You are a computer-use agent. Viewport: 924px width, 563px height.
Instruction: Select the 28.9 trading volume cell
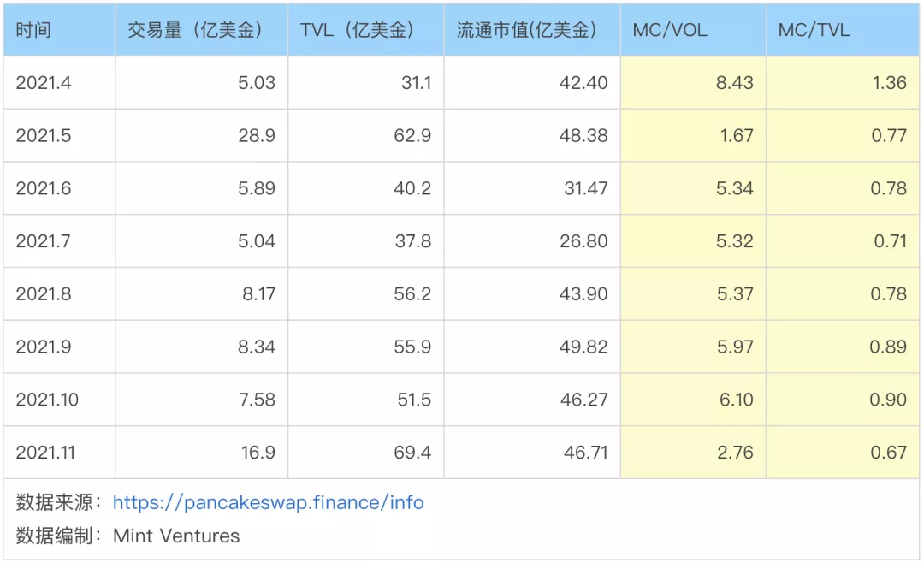point(202,135)
